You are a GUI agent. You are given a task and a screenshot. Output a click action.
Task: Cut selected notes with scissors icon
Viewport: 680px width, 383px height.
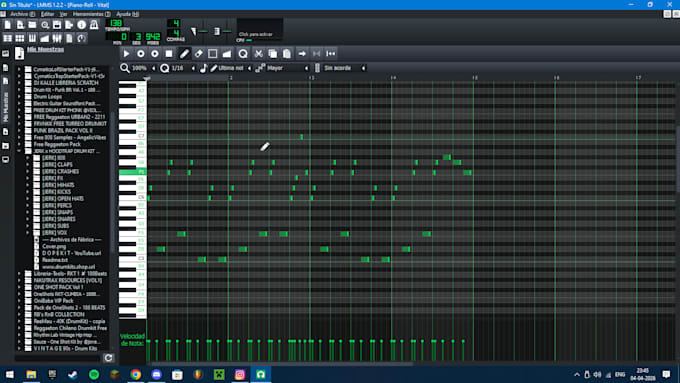coord(258,54)
